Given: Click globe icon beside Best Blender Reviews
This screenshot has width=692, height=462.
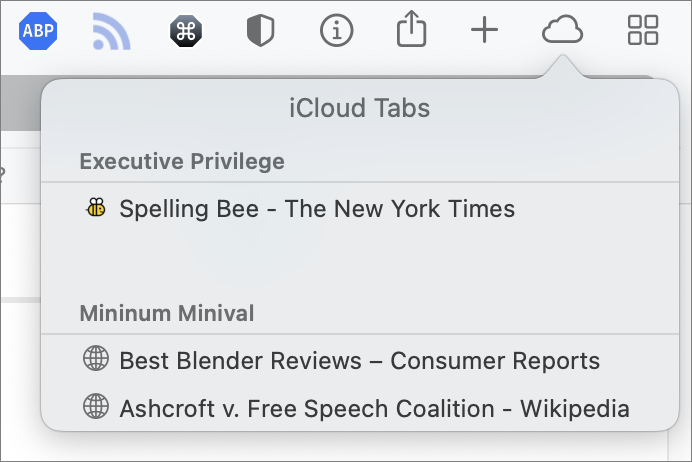Looking at the screenshot, I should pos(96,358).
